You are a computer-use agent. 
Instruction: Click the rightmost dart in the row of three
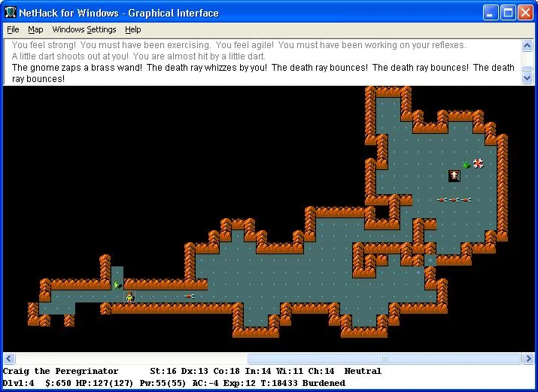(467, 200)
